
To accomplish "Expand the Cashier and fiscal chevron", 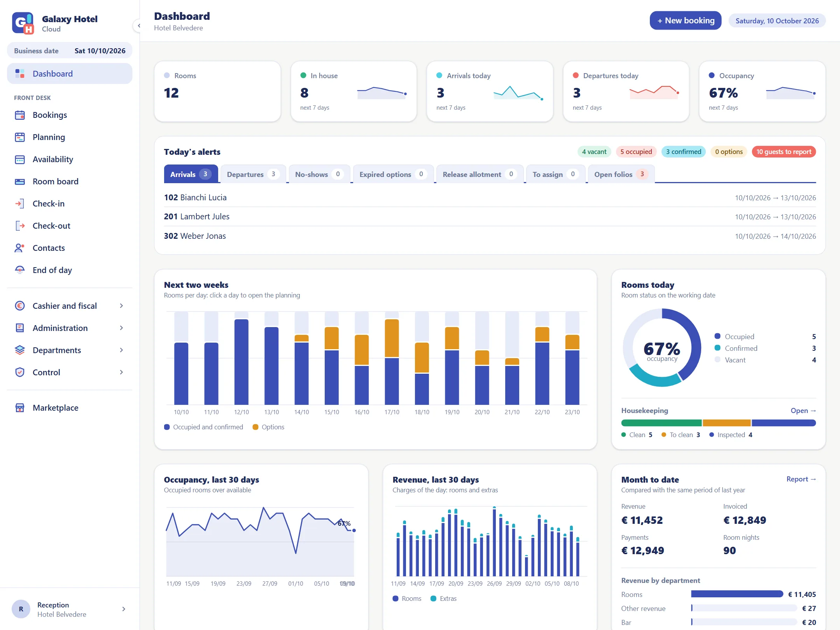I will pos(121,306).
